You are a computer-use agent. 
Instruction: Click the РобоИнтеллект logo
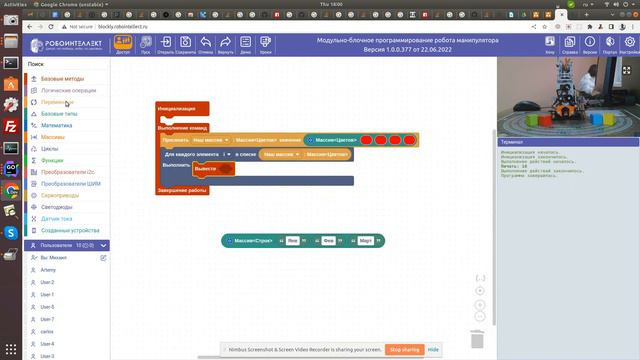coord(67,44)
